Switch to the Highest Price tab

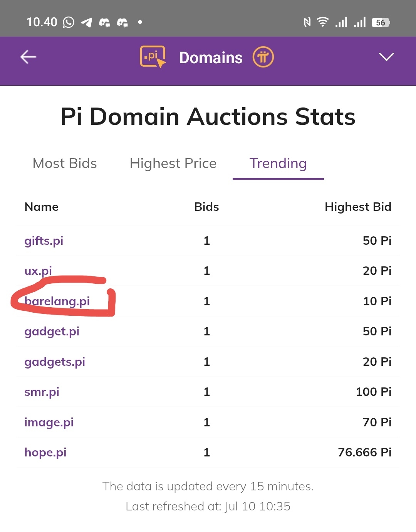pos(173,163)
